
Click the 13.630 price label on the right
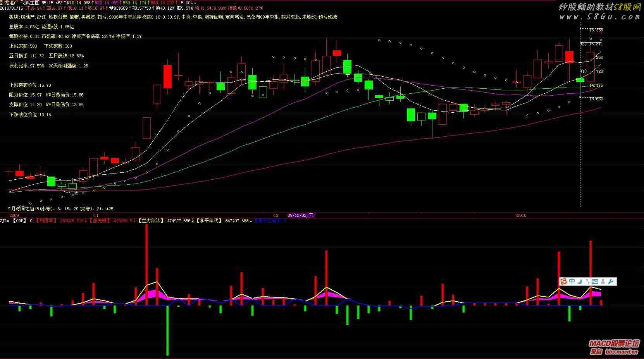coord(596,99)
